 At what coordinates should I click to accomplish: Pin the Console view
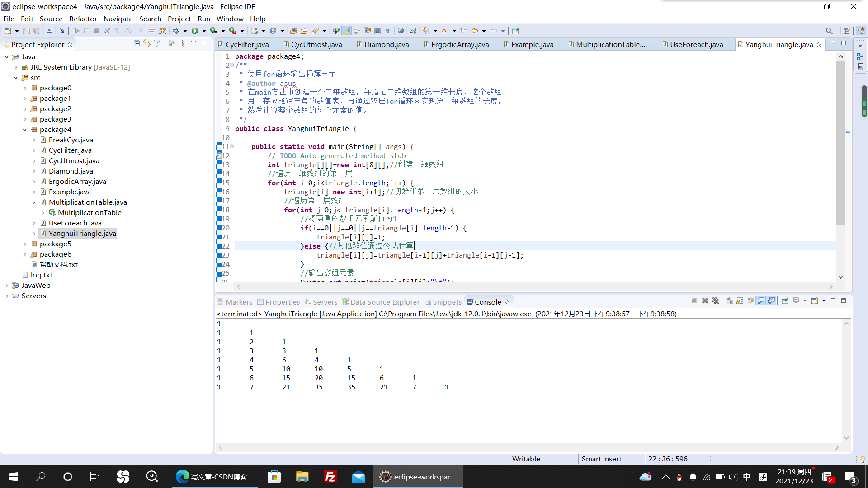coord(785,301)
